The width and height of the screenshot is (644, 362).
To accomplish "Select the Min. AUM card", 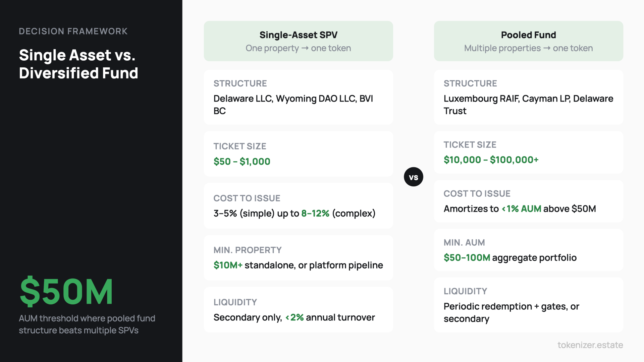I will 528,250.
